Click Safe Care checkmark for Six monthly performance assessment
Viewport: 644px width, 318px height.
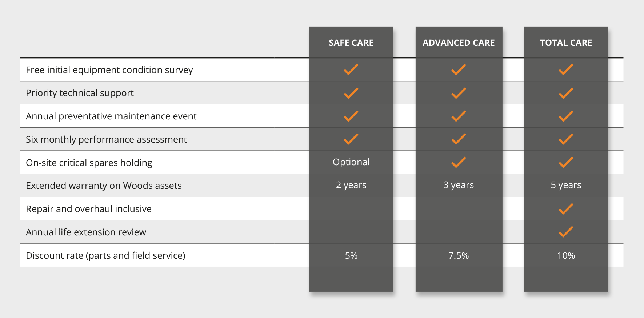click(351, 139)
